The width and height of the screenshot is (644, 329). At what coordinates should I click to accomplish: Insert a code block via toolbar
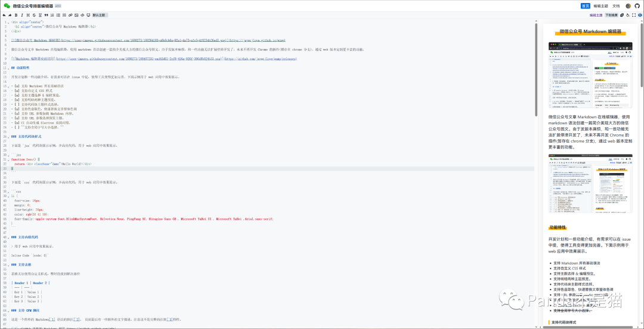point(88,15)
